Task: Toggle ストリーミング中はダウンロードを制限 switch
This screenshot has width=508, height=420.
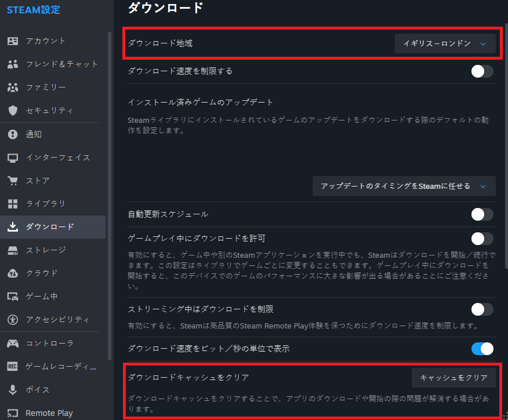Action: click(482, 309)
